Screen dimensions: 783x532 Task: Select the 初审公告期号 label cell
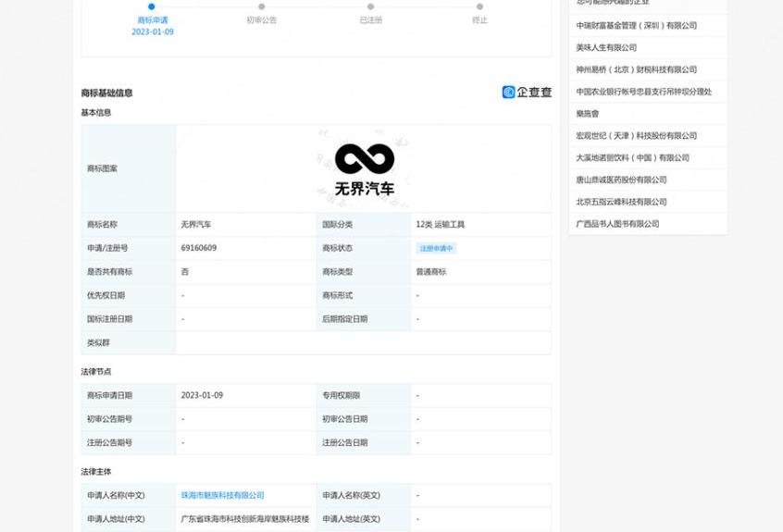point(129,419)
